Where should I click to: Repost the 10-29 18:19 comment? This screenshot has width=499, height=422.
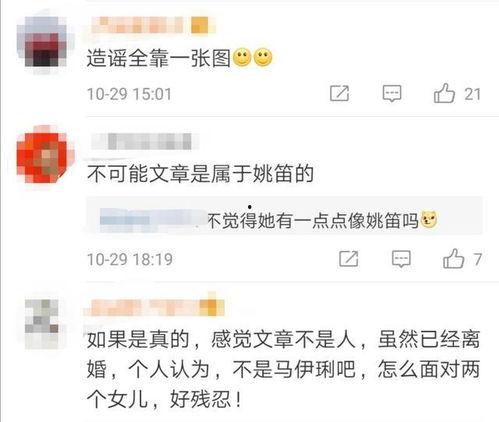click(348, 259)
